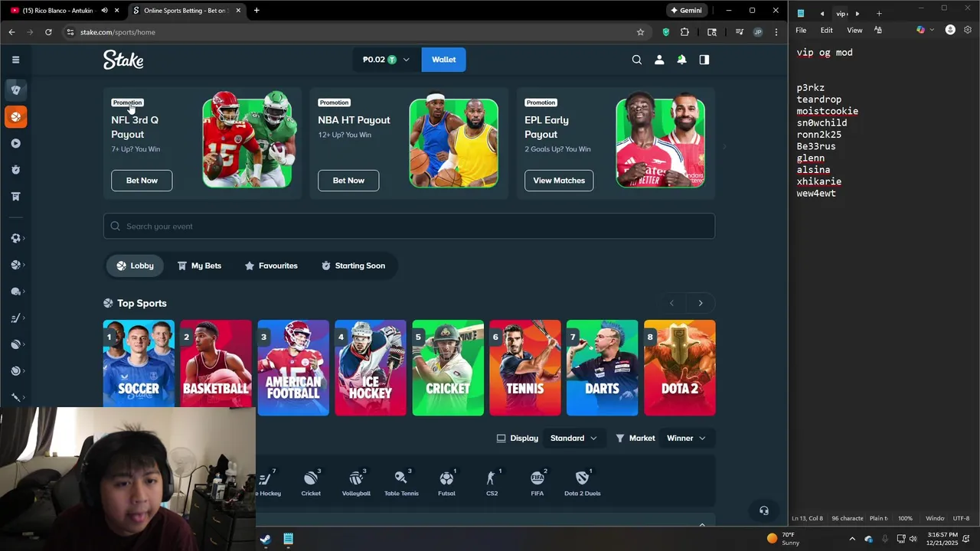The image size is (980, 551).
Task: Open the notifications bell icon
Action: (x=681, y=60)
